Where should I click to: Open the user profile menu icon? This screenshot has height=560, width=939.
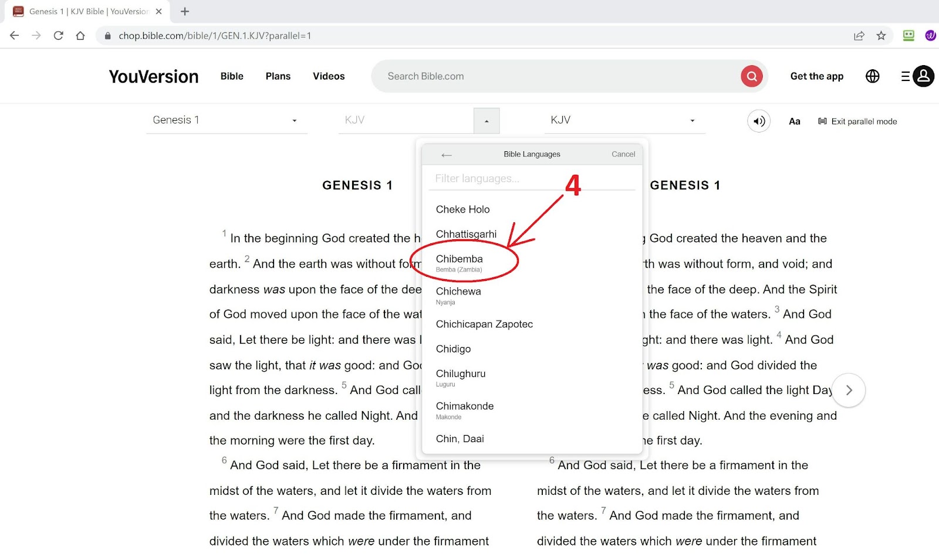point(923,76)
